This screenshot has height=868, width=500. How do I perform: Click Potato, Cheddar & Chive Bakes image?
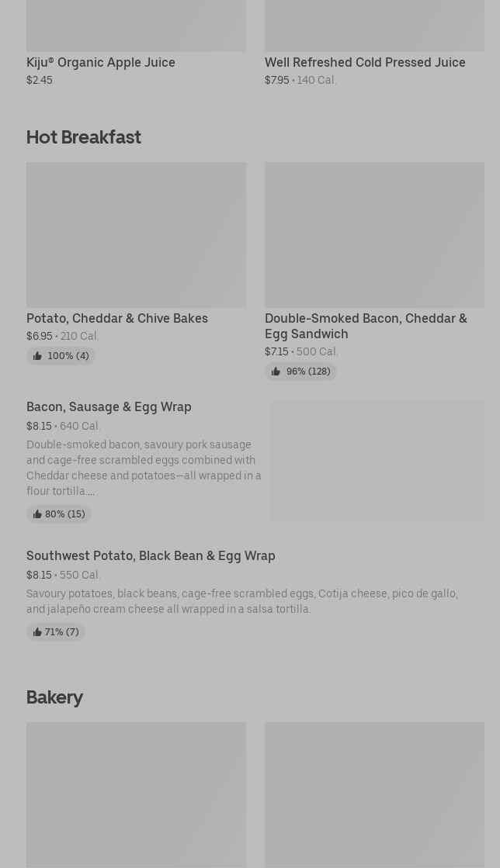pos(136,234)
